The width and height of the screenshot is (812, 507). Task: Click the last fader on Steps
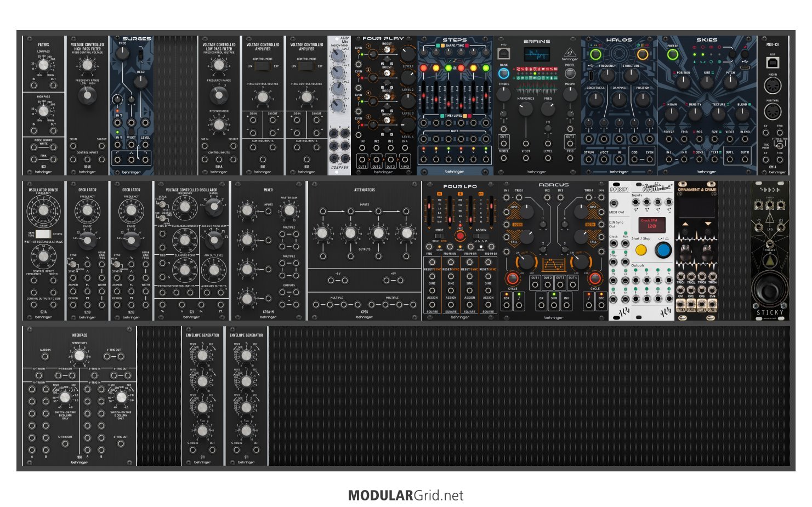pos(486,97)
